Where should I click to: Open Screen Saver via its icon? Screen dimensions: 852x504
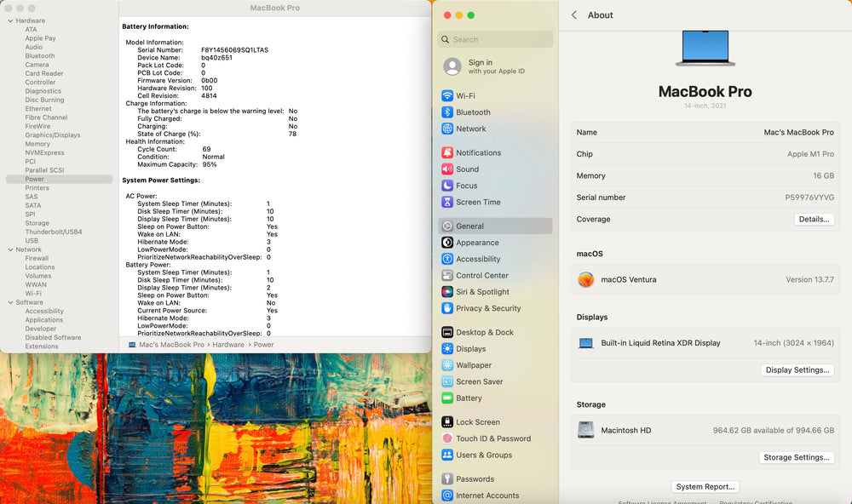pos(447,381)
